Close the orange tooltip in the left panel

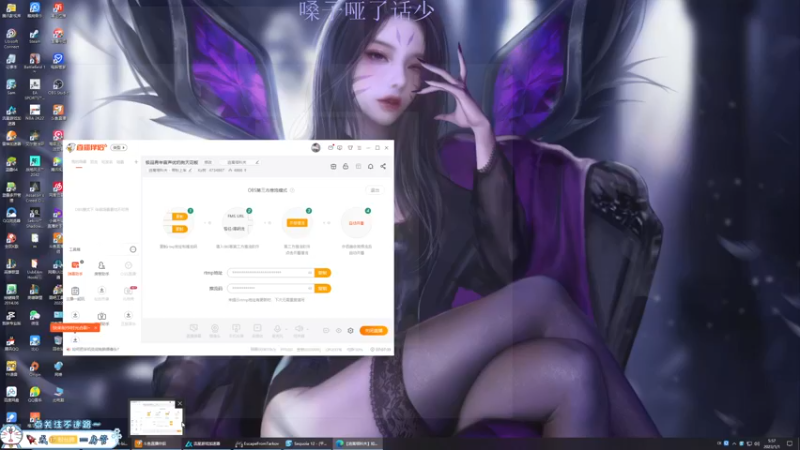click(95, 328)
